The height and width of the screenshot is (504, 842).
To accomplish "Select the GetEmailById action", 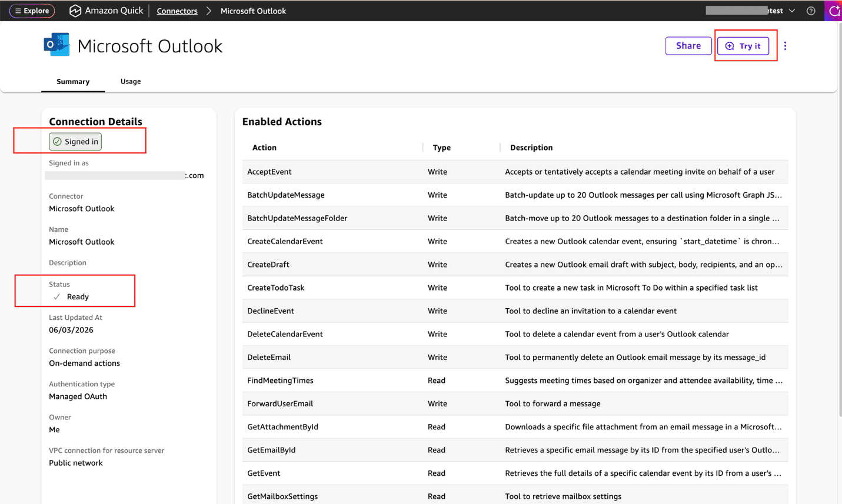I will pyautogui.click(x=271, y=450).
